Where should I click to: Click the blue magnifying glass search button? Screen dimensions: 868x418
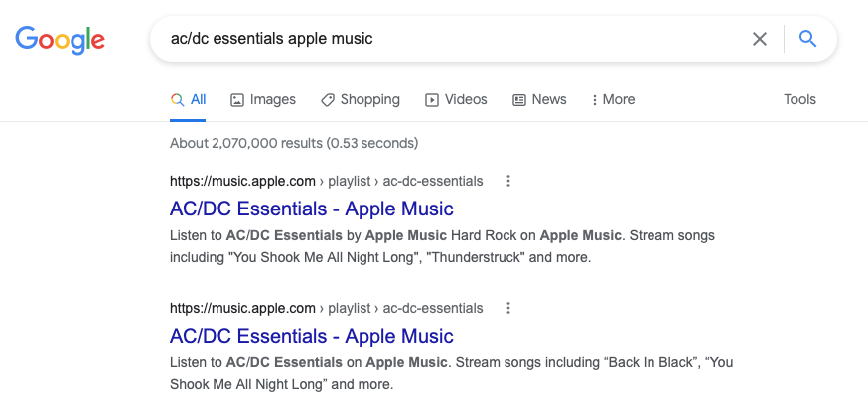[x=808, y=39]
